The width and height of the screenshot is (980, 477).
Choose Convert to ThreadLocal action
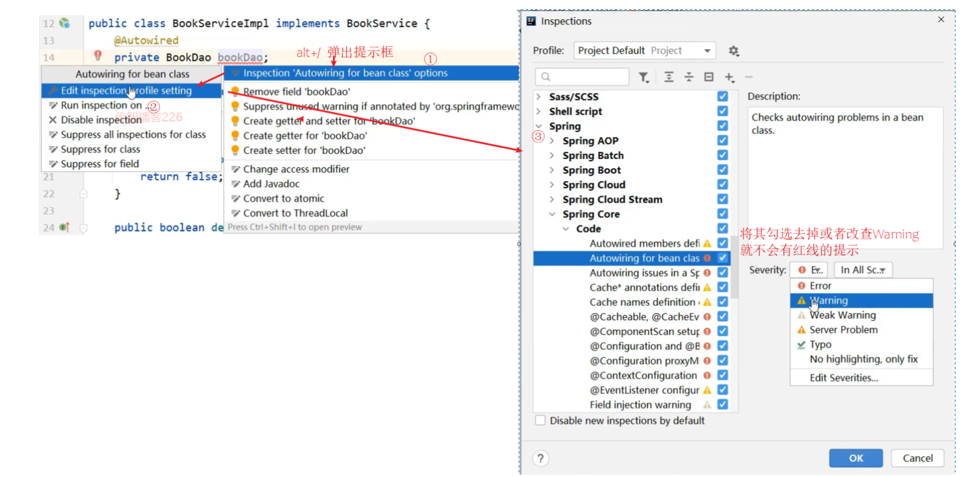372,213
